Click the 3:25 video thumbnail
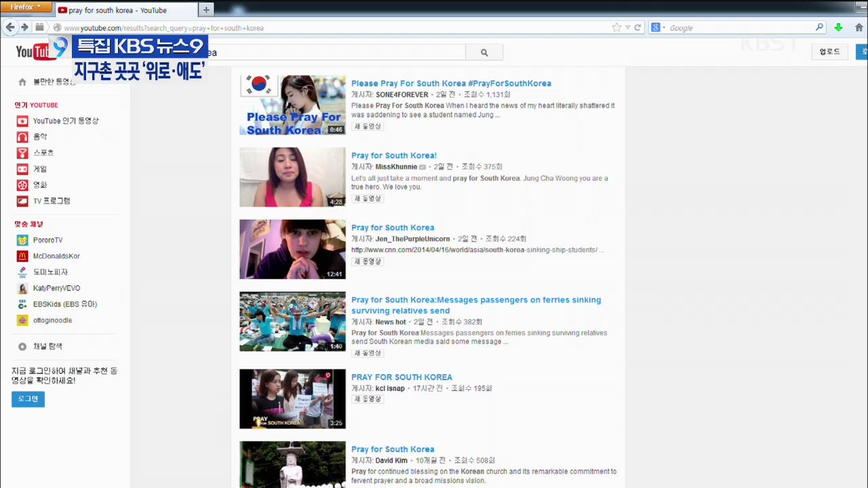The image size is (868, 488). (292, 399)
